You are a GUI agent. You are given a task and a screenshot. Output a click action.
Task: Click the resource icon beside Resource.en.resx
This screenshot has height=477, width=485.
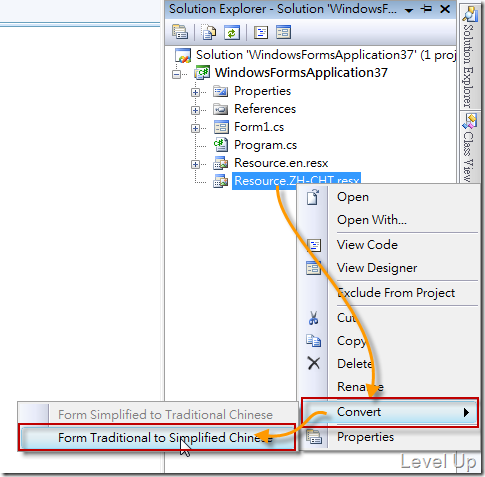click(221, 163)
